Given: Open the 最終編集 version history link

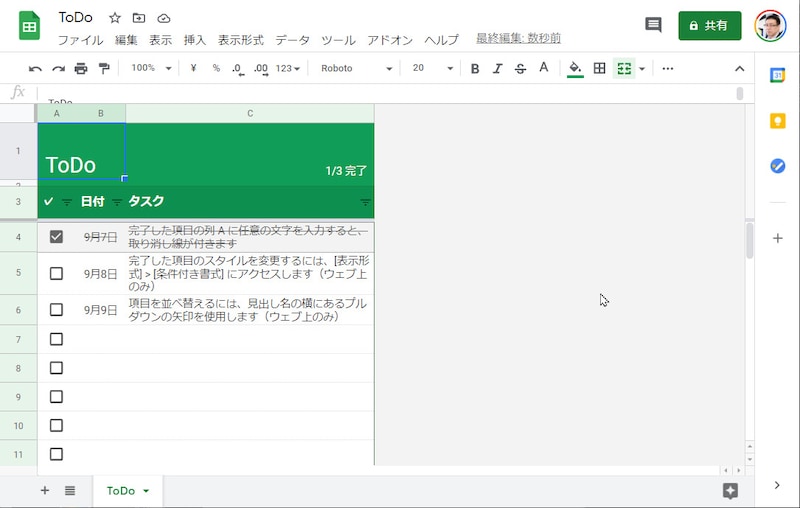Looking at the screenshot, I should [x=518, y=39].
